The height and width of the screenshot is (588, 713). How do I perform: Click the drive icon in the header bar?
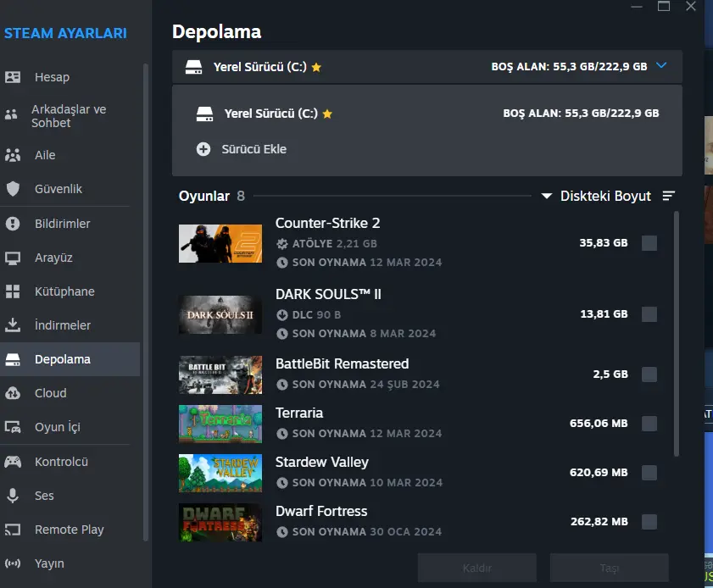pyautogui.click(x=193, y=67)
